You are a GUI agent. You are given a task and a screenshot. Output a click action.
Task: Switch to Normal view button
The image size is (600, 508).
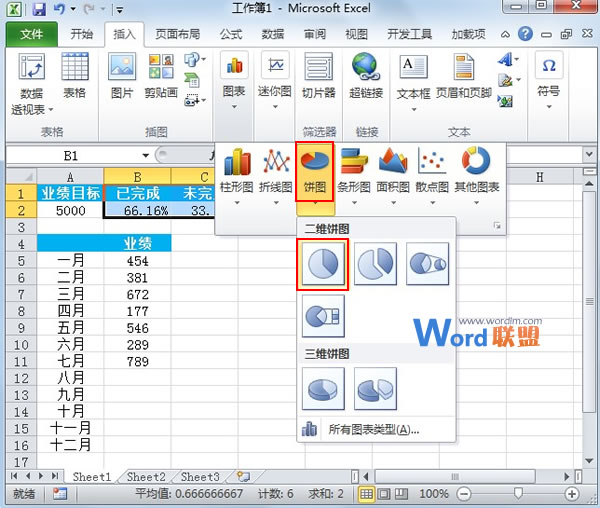pyautogui.click(x=366, y=494)
